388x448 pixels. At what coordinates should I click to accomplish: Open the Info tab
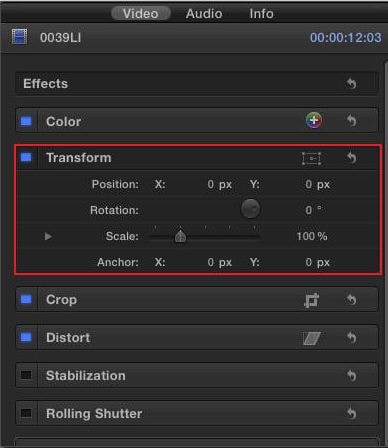[x=261, y=14]
